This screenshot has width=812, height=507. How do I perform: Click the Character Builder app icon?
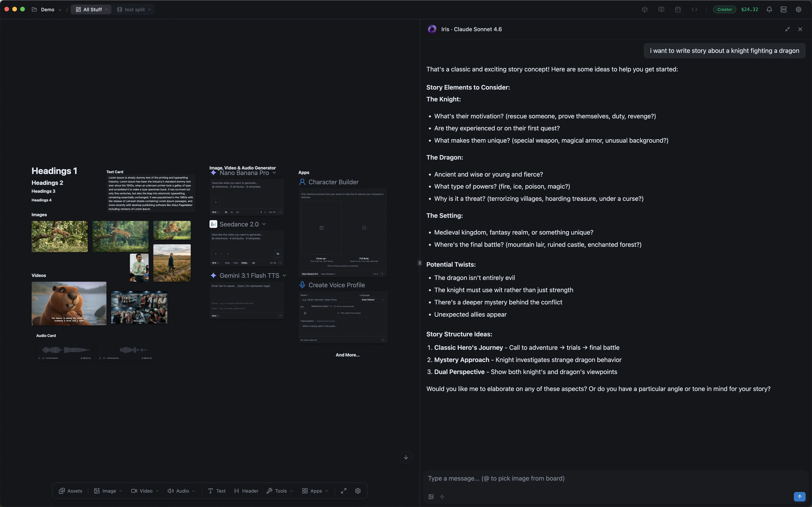(x=302, y=182)
